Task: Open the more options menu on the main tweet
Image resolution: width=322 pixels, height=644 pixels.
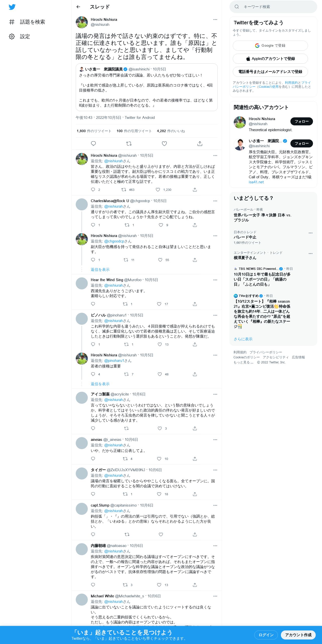Action: point(215,20)
